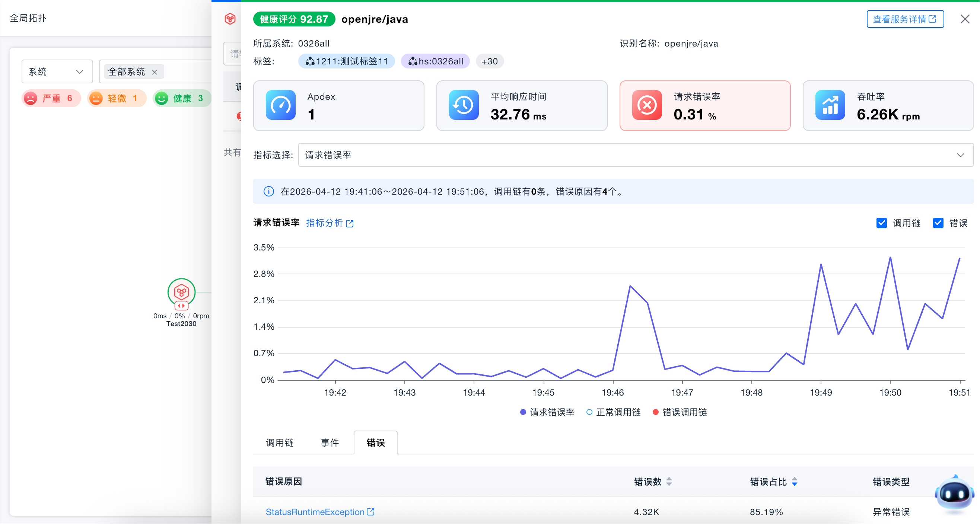Click the 1211:测试标签11 tag
The height and width of the screenshot is (524, 980).
pyautogui.click(x=346, y=61)
